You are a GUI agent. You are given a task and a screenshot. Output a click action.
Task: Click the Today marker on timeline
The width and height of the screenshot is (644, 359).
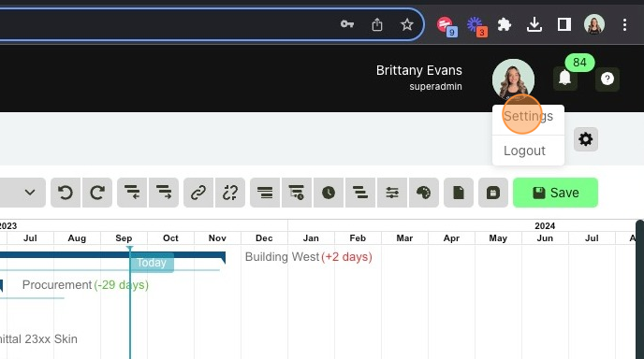coord(152,263)
